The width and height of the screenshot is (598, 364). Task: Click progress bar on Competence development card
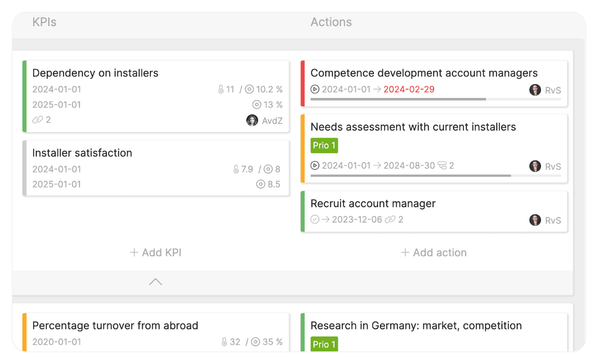436,99
